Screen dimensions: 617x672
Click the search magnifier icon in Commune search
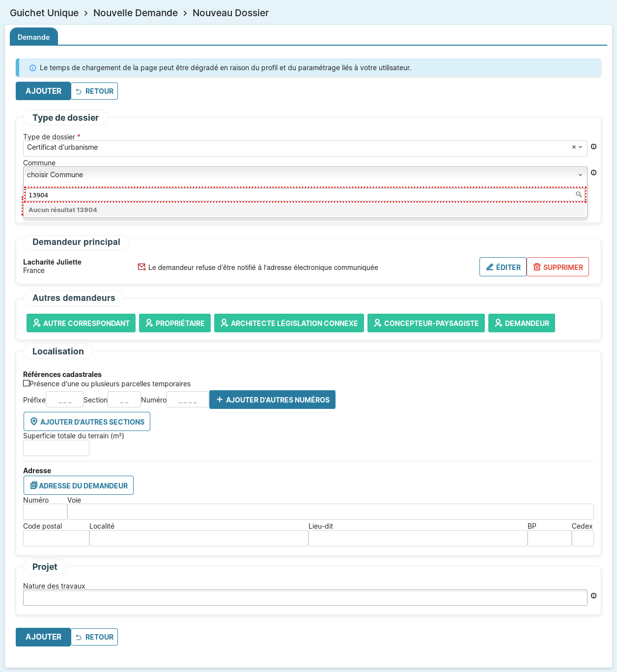(x=579, y=195)
